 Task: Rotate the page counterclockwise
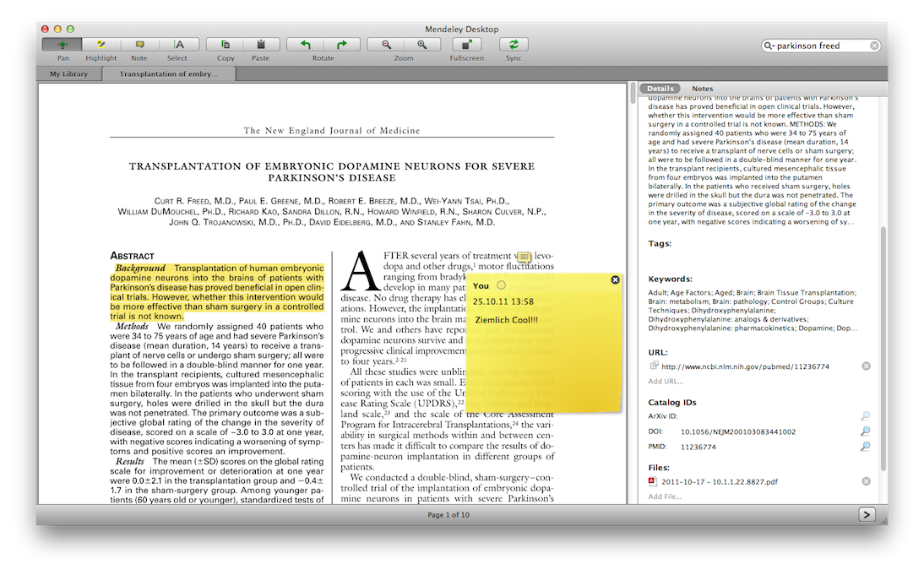tap(305, 44)
